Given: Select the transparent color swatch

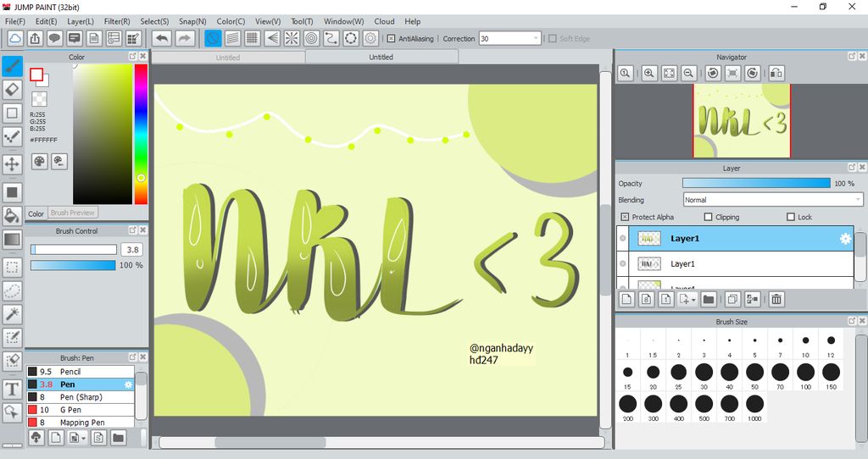Looking at the screenshot, I should [39, 99].
